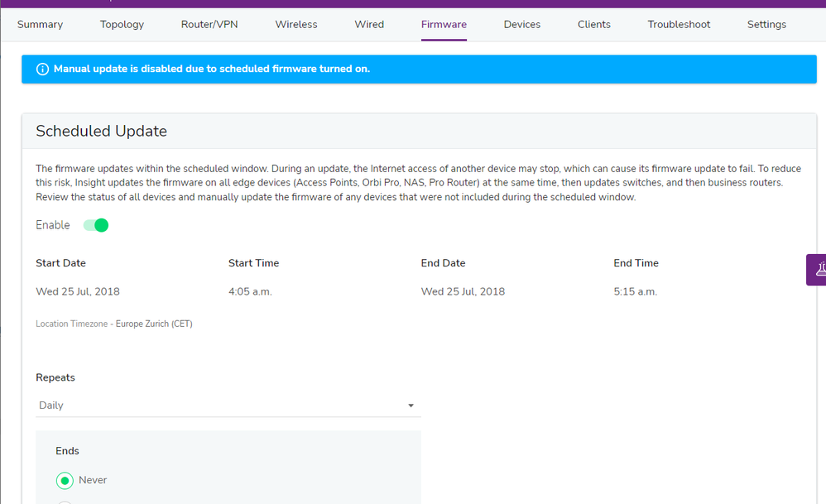This screenshot has height=504, width=826.
Task: Select the Wired tab
Action: click(369, 24)
